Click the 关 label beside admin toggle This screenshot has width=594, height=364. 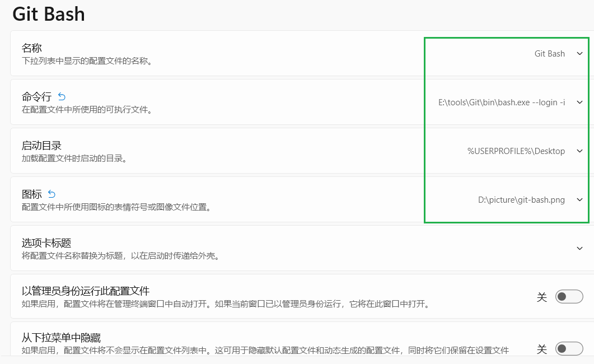(x=541, y=297)
